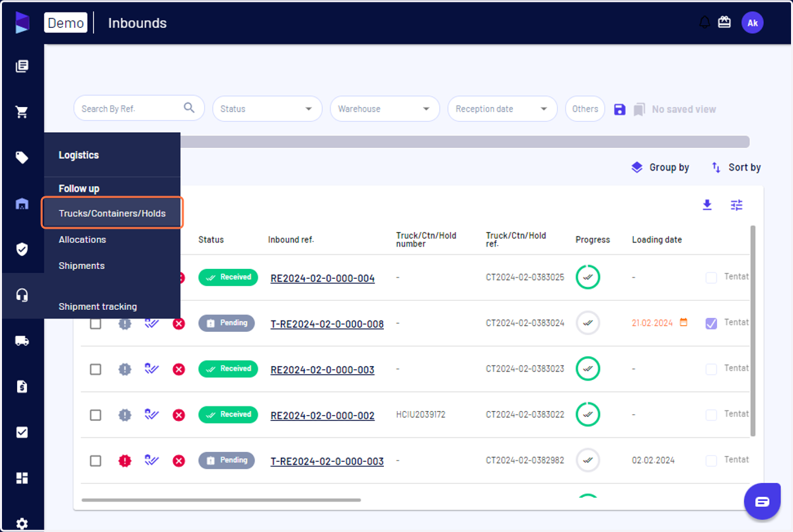Open inbound T-RE2024-02-0-000-003 link
The image size is (793, 532).
pos(327,461)
